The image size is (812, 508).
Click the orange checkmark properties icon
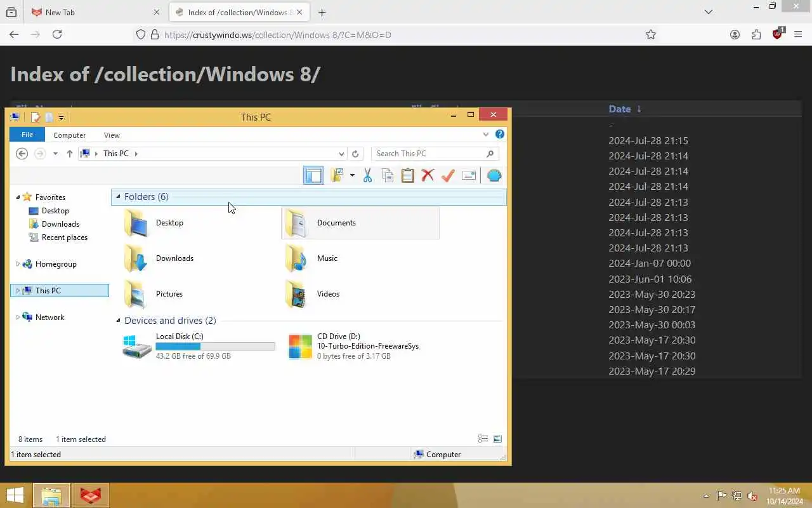tap(448, 175)
